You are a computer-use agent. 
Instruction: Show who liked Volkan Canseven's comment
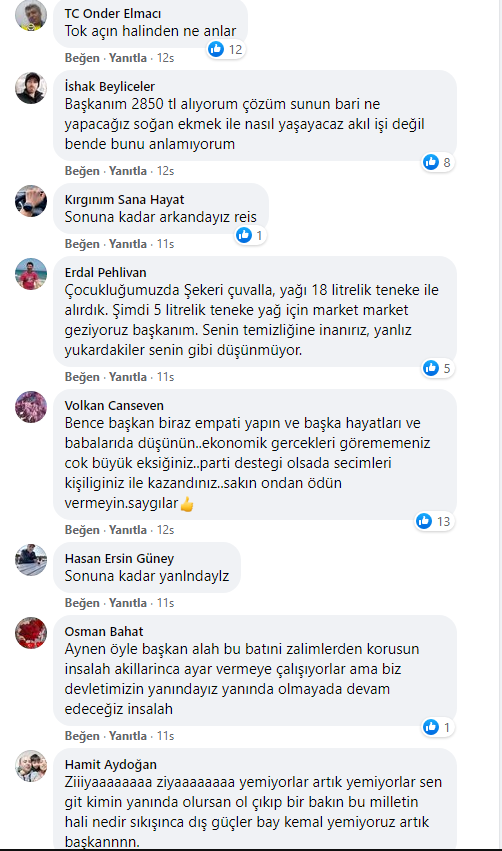[434, 521]
